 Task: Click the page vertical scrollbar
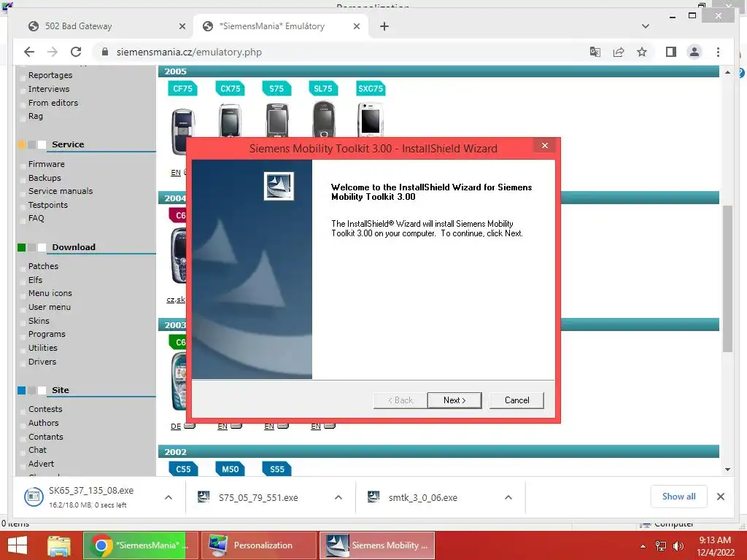coord(727,279)
